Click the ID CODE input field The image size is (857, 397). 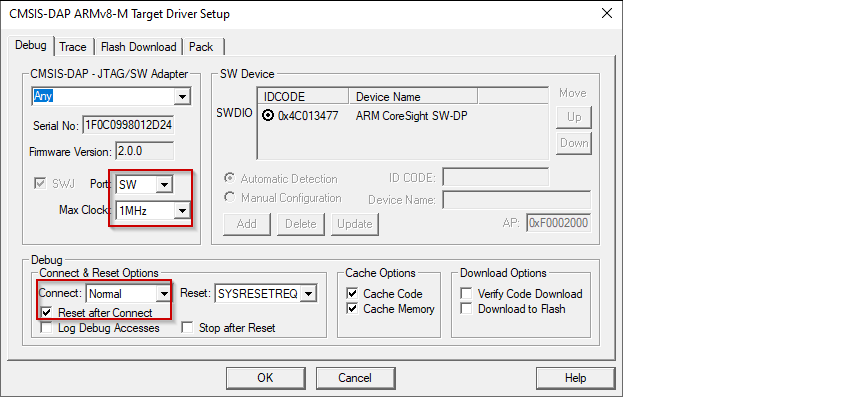(x=496, y=177)
